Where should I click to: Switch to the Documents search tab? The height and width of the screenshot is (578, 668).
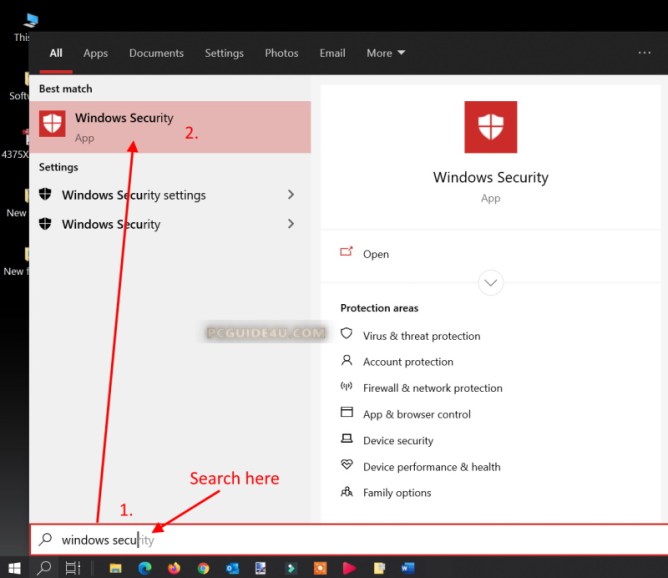156,53
